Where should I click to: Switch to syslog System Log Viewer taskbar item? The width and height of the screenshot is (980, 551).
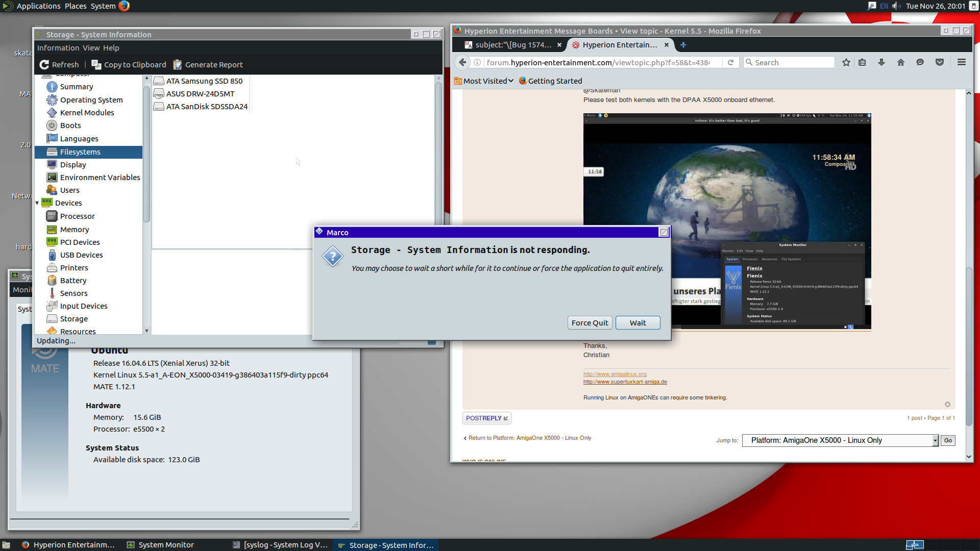pos(280,545)
